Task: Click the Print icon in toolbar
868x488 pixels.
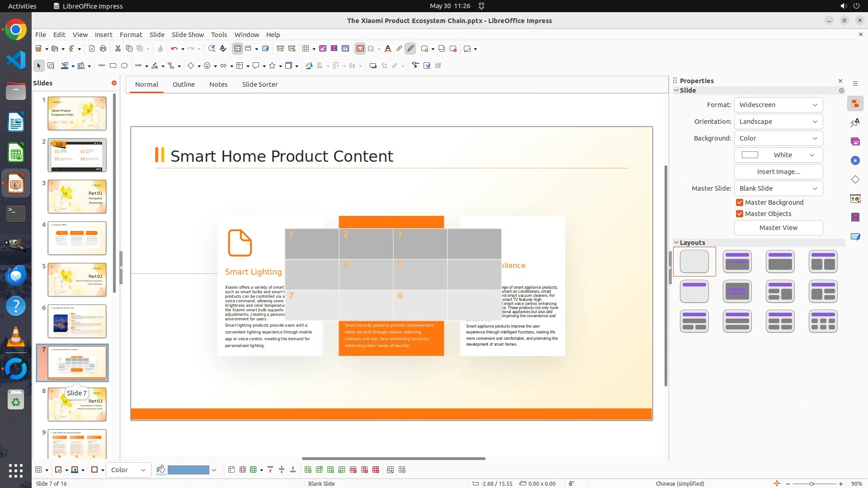Action: [x=103, y=49]
